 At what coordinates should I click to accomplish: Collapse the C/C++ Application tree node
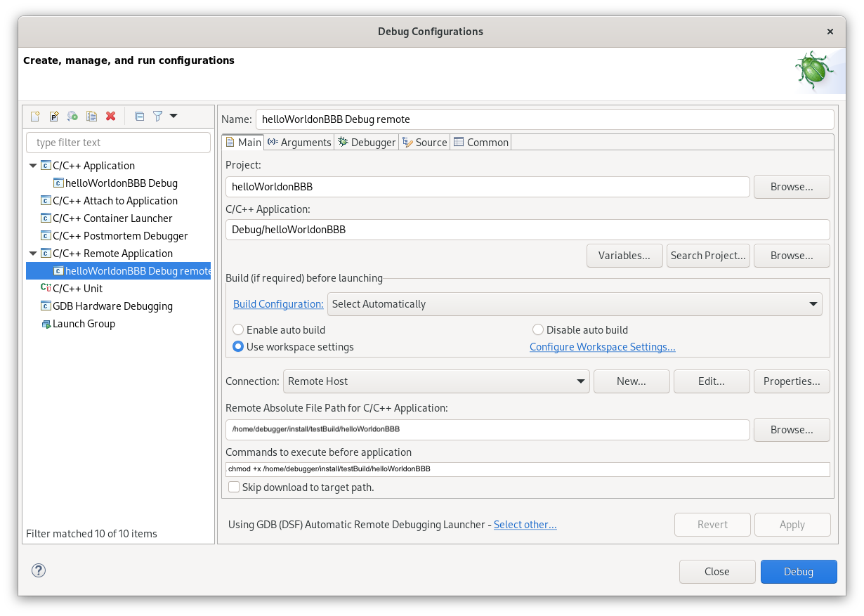[x=33, y=166]
